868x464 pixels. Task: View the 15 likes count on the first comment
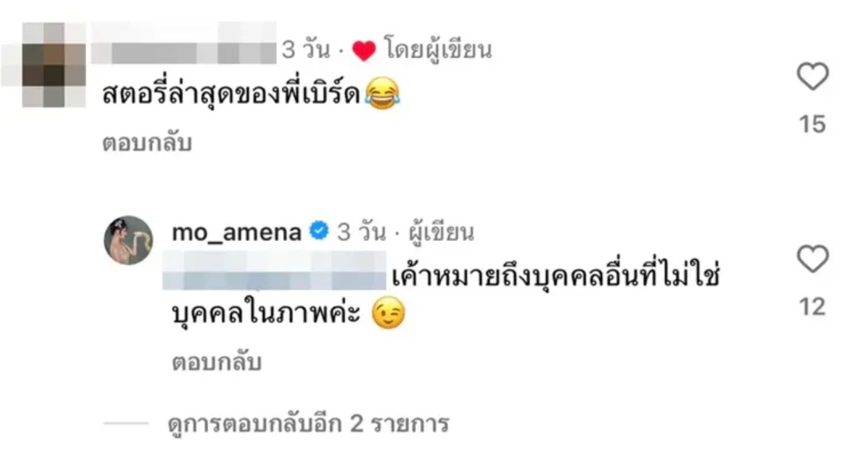click(x=813, y=124)
